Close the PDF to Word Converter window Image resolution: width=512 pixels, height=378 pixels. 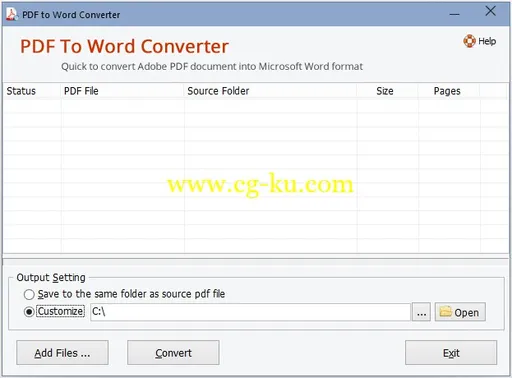click(490, 11)
